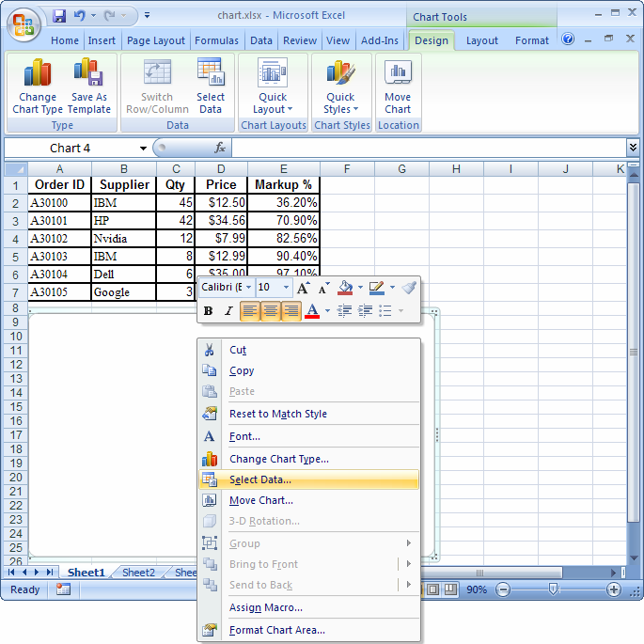Open Customize Quick Access Toolbar dropdown
644x644 pixels.
pos(147,16)
